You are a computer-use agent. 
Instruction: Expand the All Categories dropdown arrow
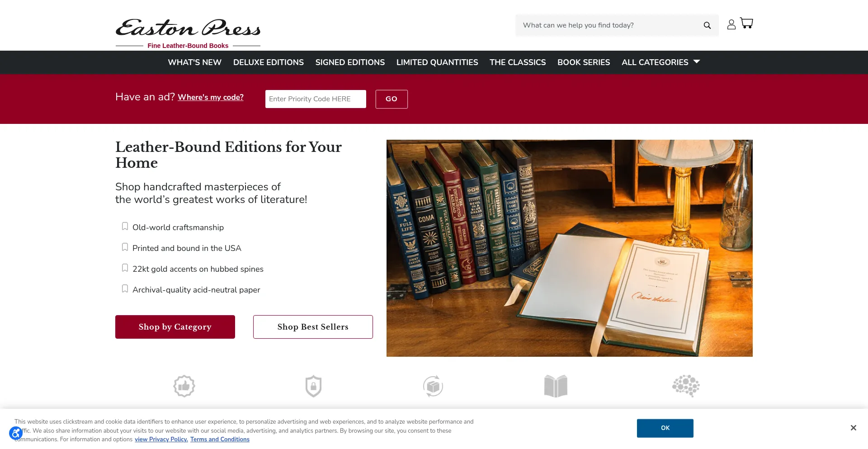(697, 61)
